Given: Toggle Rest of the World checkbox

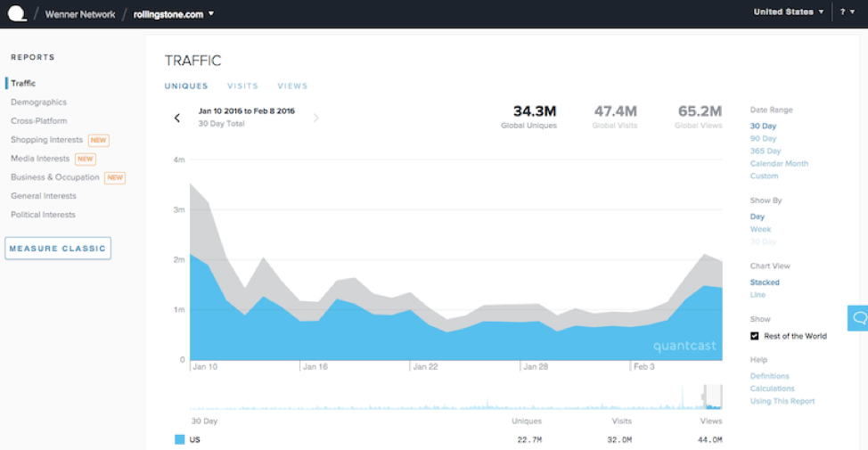Looking at the screenshot, I should (x=755, y=336).
